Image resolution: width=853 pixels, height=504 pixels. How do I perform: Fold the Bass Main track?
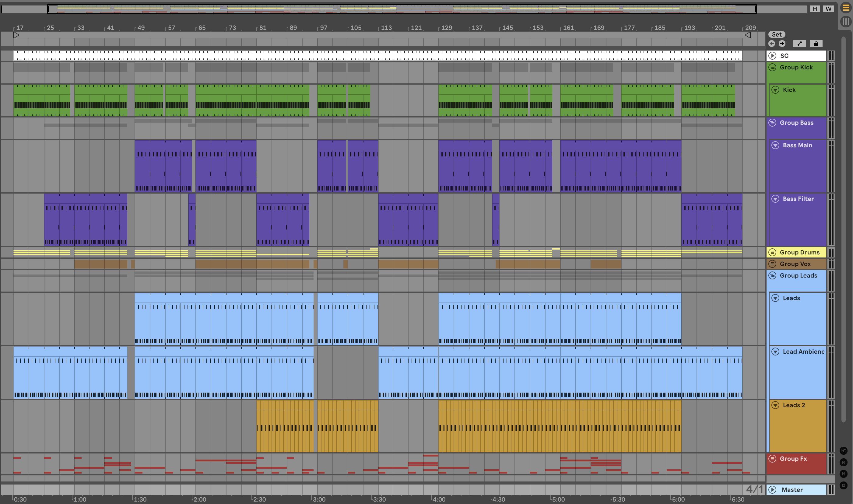775,145
